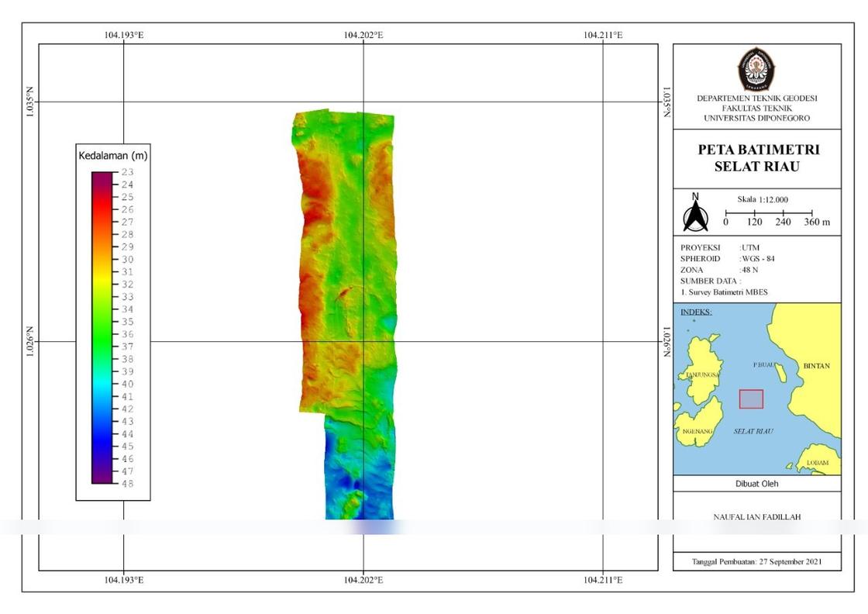Select the title 'PETA BATIMETRI SELAT RIAU'
The width and height of the screenshot is (868, 614).
[757, 158]
